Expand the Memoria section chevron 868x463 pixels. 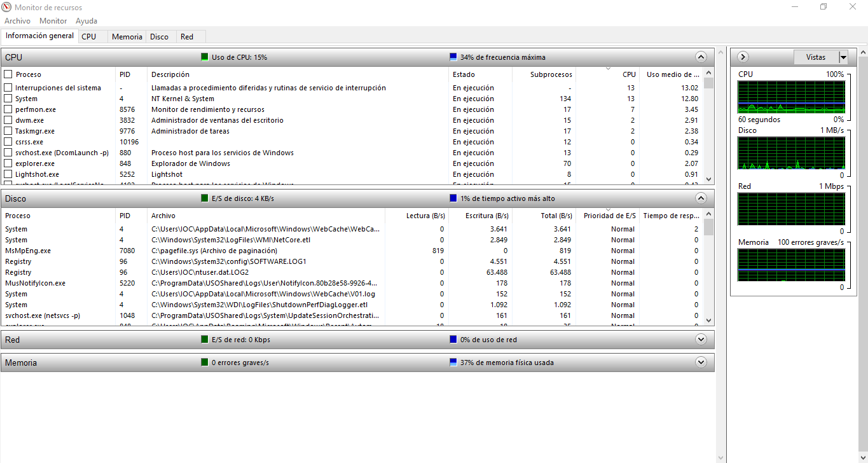click(701, 363)
